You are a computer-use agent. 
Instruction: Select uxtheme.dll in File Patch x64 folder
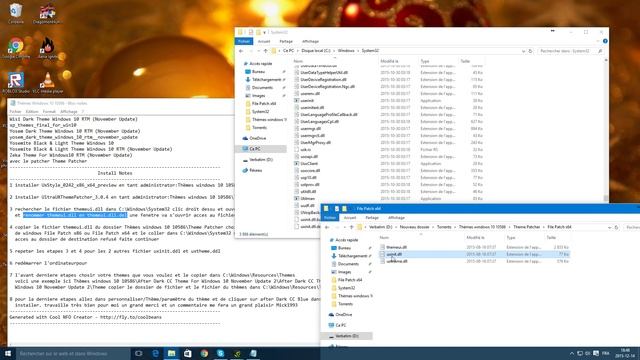397,261
